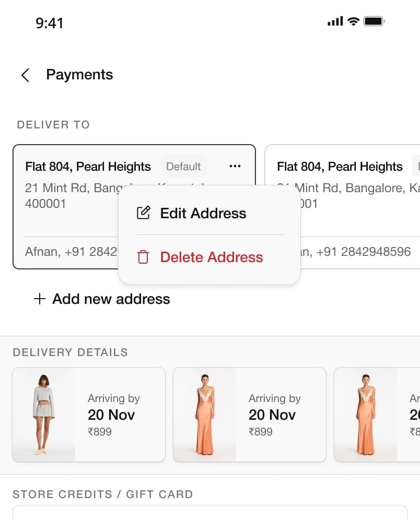Click the ₹899 price on first delivery card

click(99, 432)
